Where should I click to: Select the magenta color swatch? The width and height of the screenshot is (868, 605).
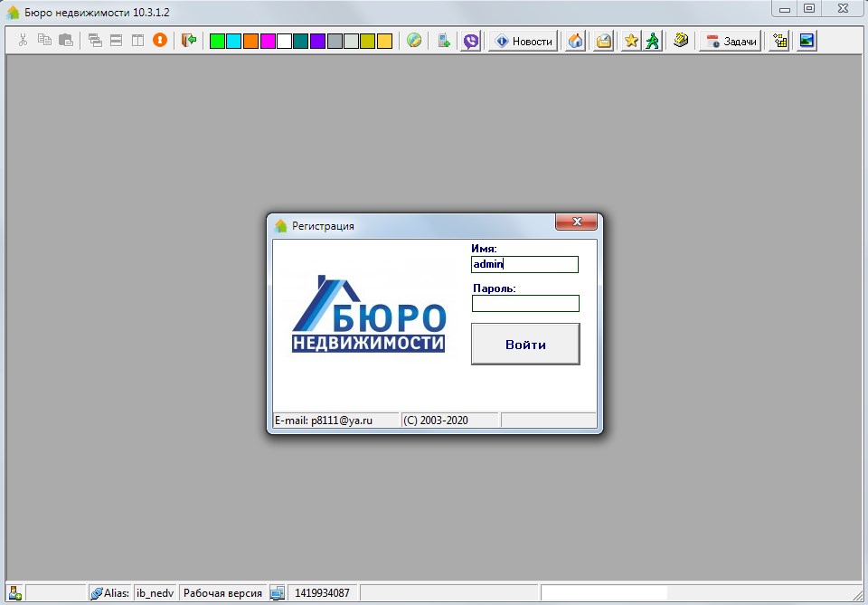[x=268, y=41]
